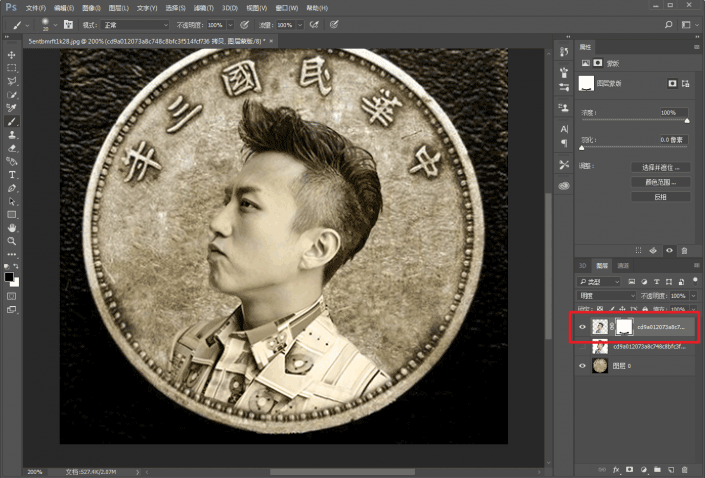Click the add layer style fx icon

pyautogui.click(x=616, y=469)
